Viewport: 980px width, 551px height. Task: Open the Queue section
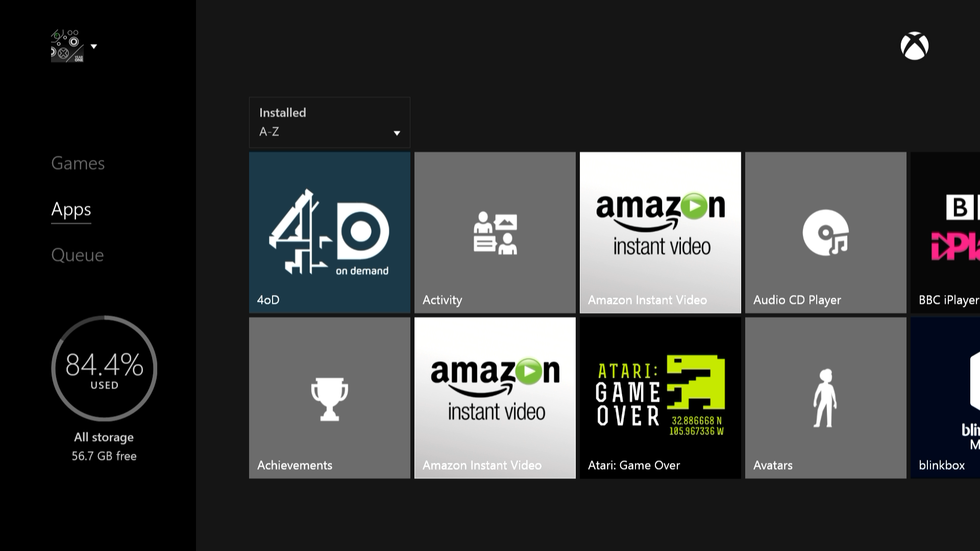click(78, 254)
